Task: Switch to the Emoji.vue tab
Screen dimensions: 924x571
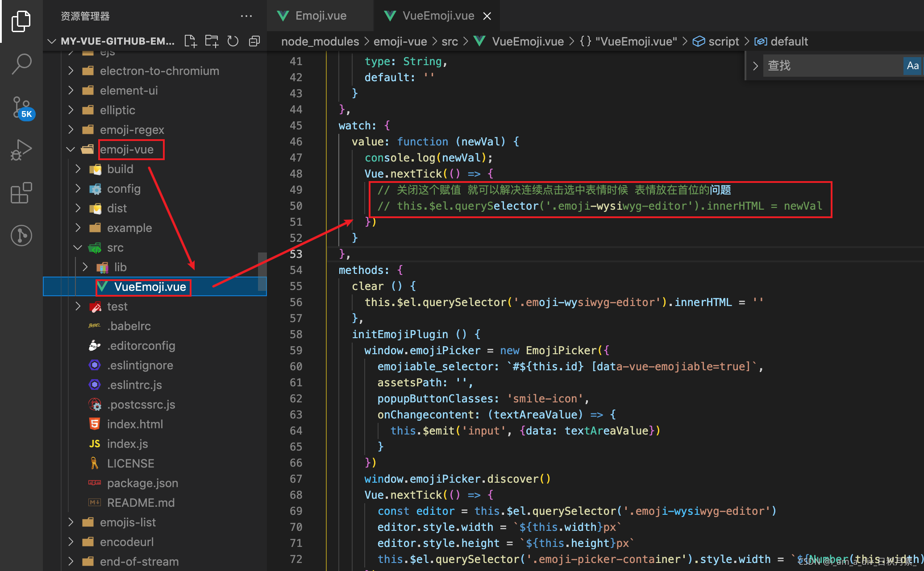Action: [320, 16]
